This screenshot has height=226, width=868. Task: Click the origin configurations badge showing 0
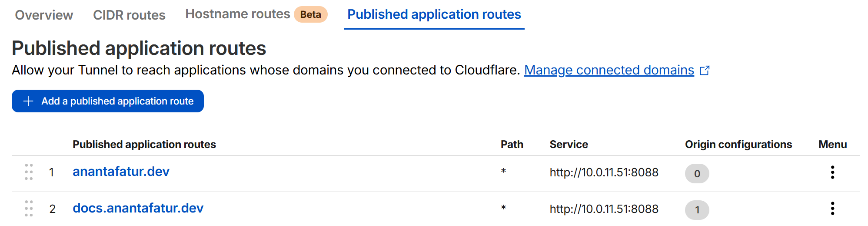697,173
